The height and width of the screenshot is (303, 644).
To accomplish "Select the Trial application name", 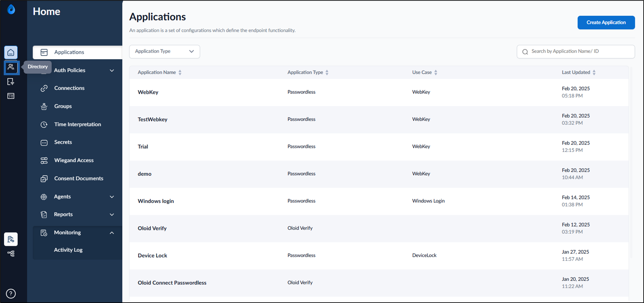I will tap(143, 147).
